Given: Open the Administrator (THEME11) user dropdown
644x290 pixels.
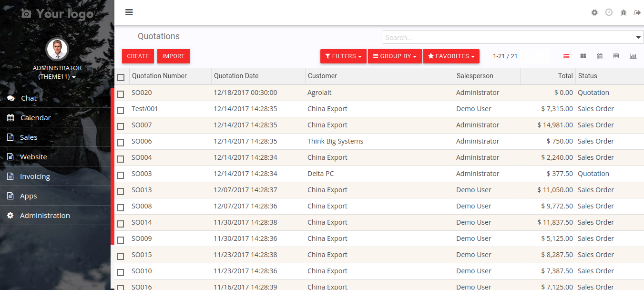Looking at the screenshot, I should click(57, 72).
